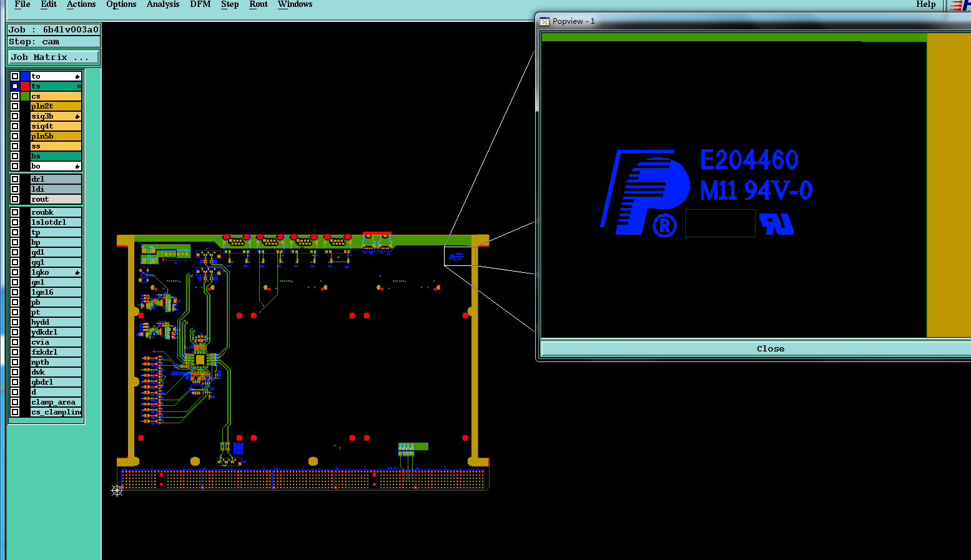Viewport: 971px width, 560px height.
Task: Check the cvia layer box
Action: click(15, 342)
